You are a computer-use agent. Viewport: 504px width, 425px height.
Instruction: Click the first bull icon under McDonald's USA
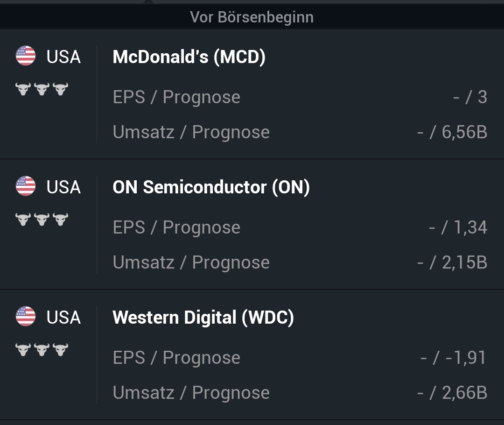23,89
